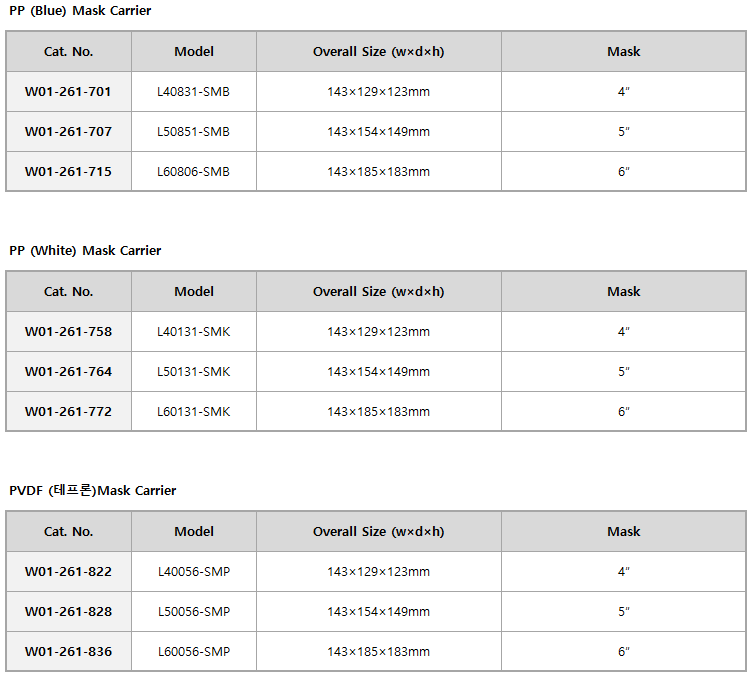Click catalog number W01-261-701
Screen dimensions: 753x676
point(68,92)
